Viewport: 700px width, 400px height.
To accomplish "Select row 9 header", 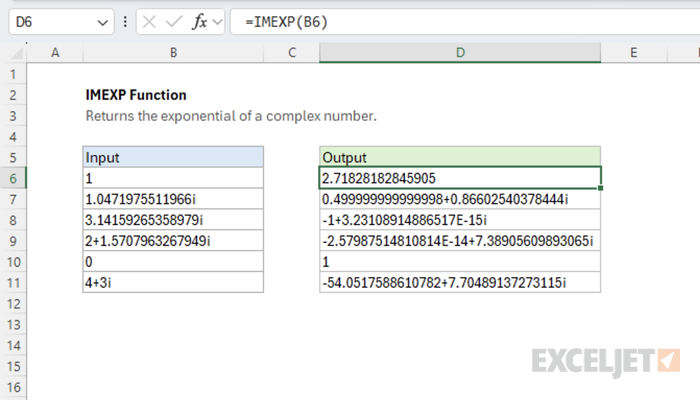I will tap(13, 241).
